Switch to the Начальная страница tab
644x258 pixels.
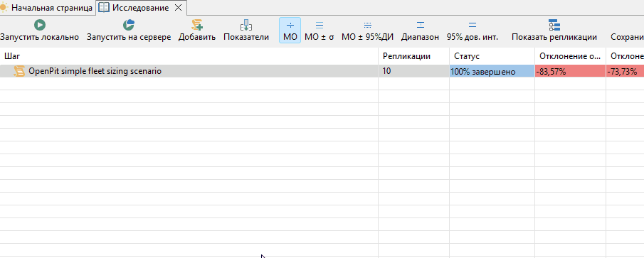[47, 8]
